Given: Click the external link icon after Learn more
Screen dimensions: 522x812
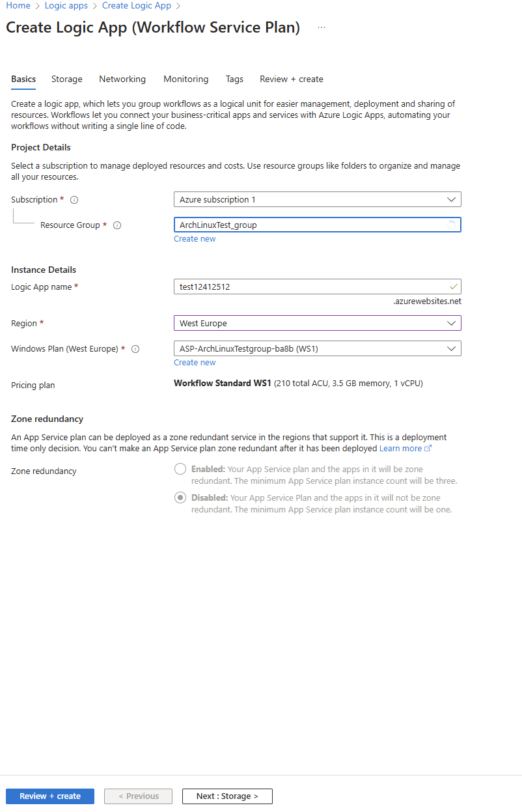Looking at the screenshot, I should point(428,449).
